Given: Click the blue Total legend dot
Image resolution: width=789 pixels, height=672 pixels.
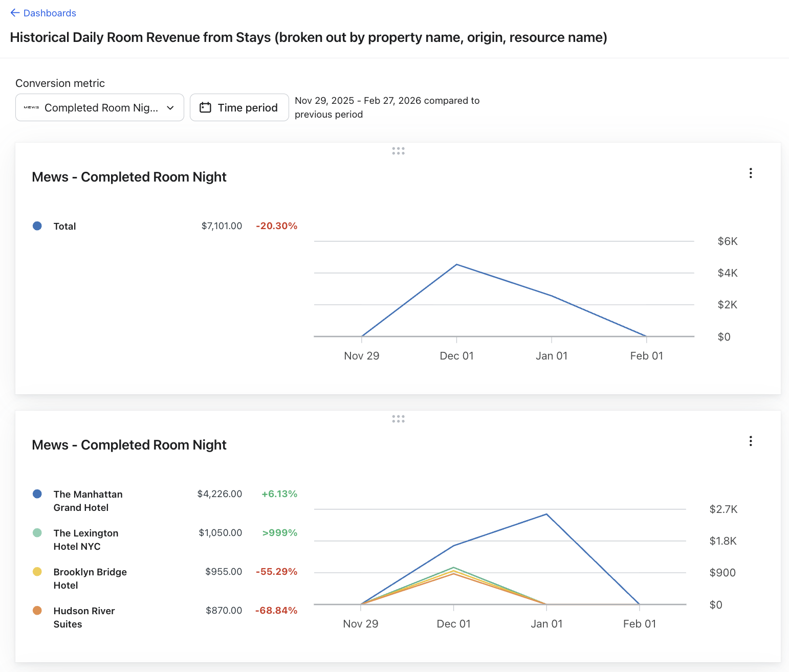Looking at the screenshot, I should tap(37, 226).
